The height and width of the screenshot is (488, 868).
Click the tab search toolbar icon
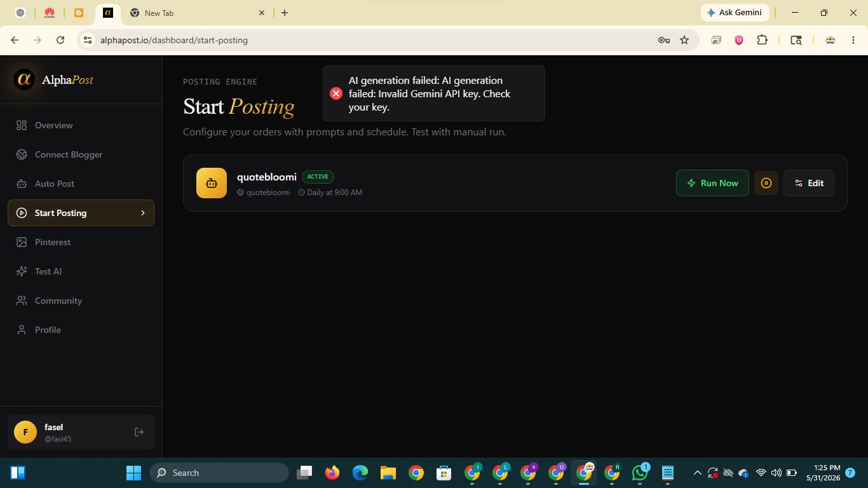[x=796, y=40]
